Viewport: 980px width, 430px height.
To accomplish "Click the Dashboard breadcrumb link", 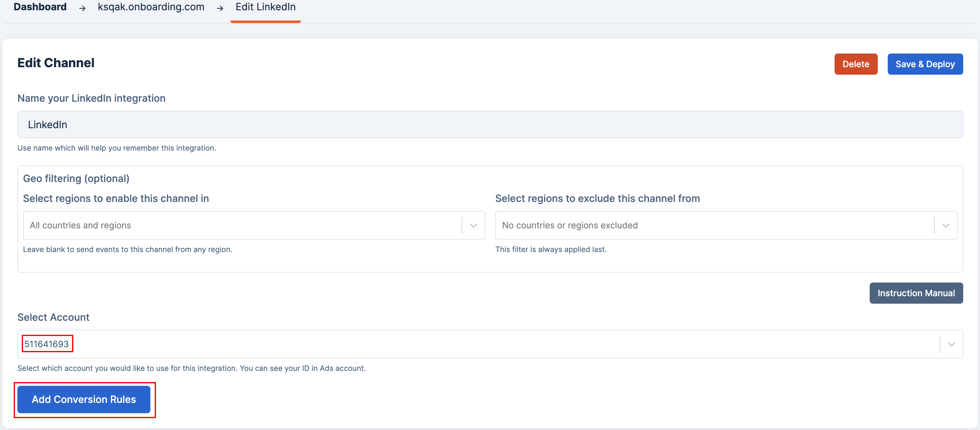I will click(40, 7).
